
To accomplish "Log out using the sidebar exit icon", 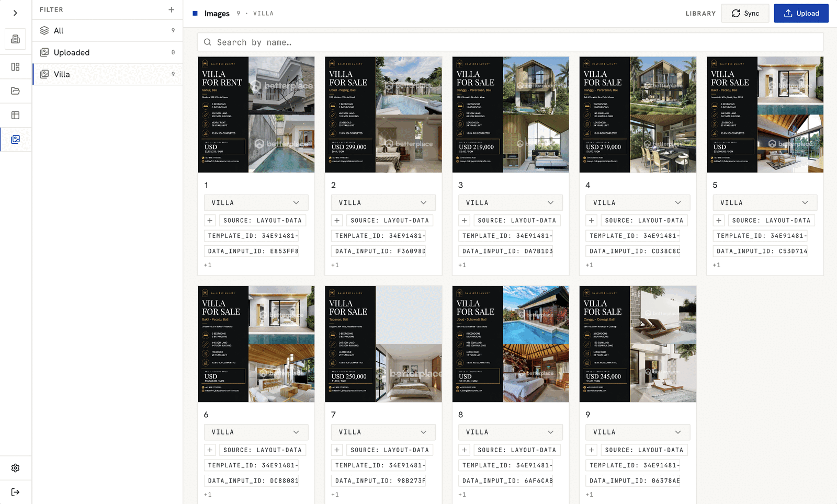I will [15, 492].
